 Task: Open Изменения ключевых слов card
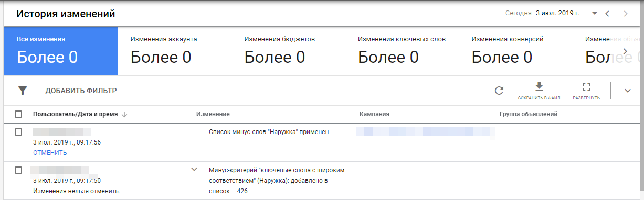(x=402, y=51)
